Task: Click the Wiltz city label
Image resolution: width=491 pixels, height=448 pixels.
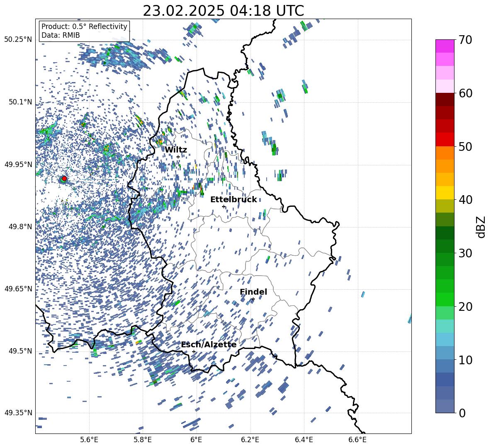Action: point(176,150)
